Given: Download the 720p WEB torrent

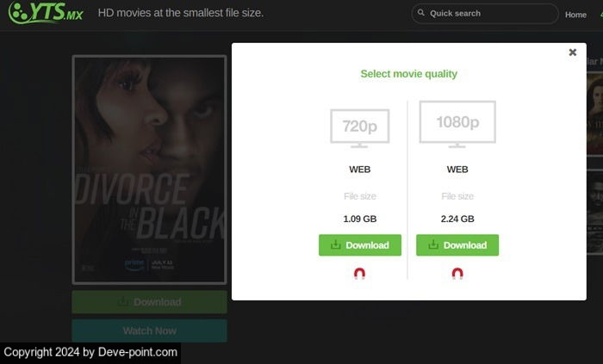Looking at the screenshot, I should pos(359,245).
